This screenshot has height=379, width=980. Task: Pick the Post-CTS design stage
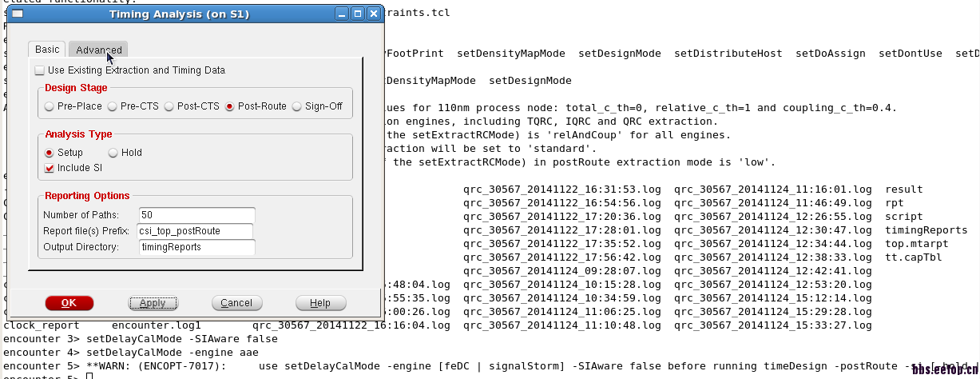coord(169,106)
